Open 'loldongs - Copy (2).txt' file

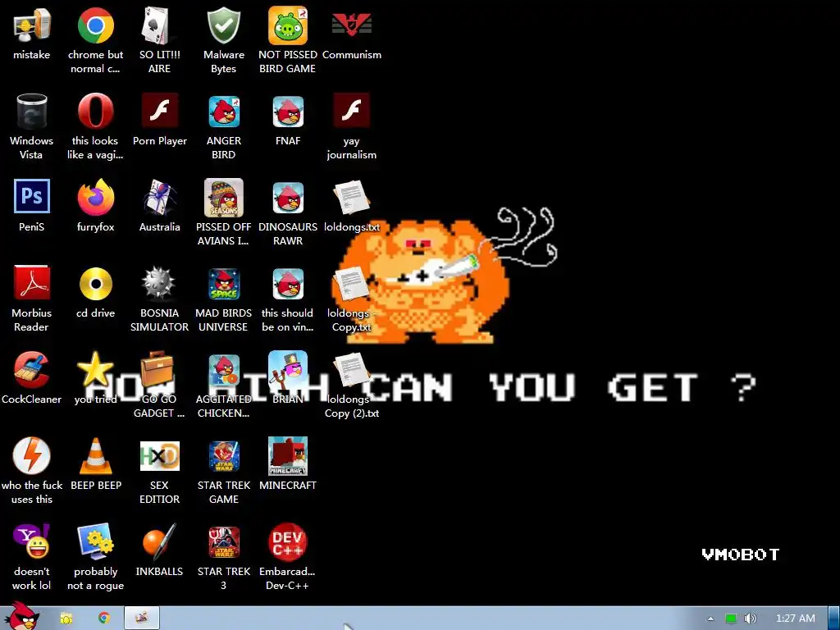[351, 370]
